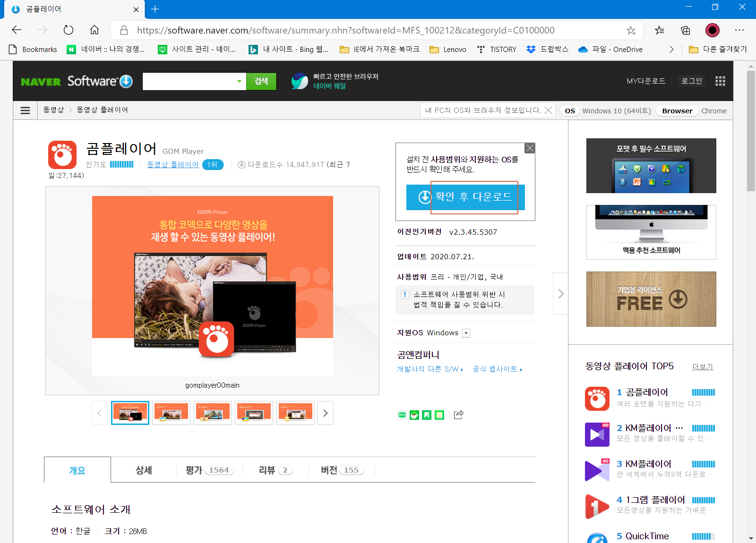The height and width of the screenshot is (543, 756).
Task: Open the favorites list icon
Action: (660, 30)
